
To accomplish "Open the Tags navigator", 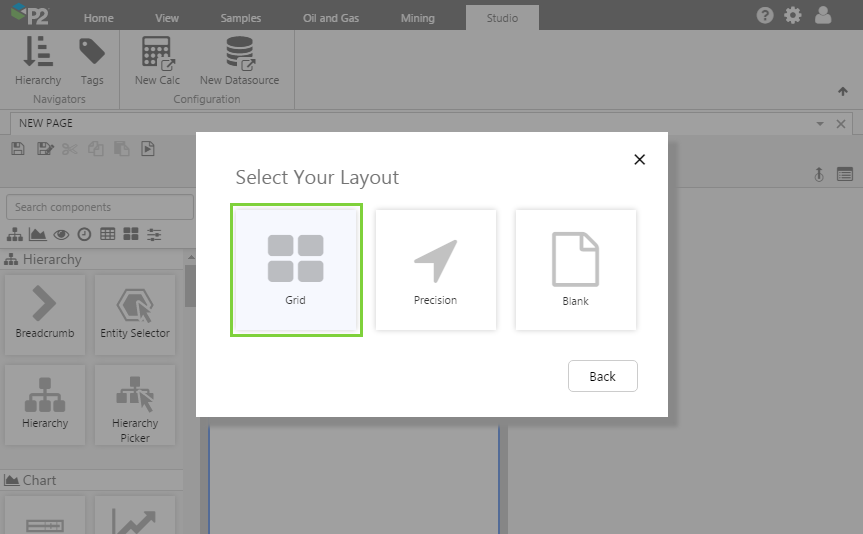I will (x=92, y=61).
